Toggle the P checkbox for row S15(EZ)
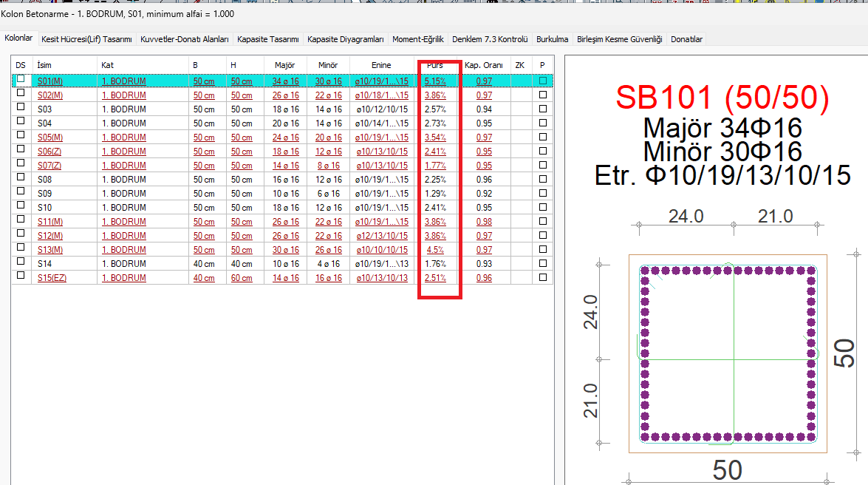 pyautogui.click(x=542, y=278)
